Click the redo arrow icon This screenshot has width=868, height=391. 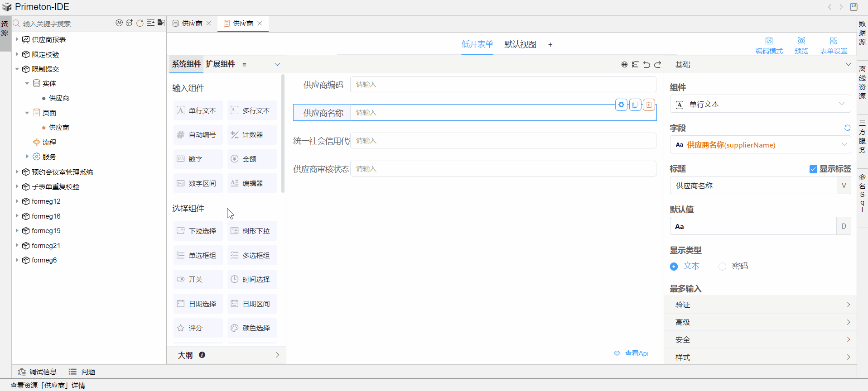pos(657,65)
